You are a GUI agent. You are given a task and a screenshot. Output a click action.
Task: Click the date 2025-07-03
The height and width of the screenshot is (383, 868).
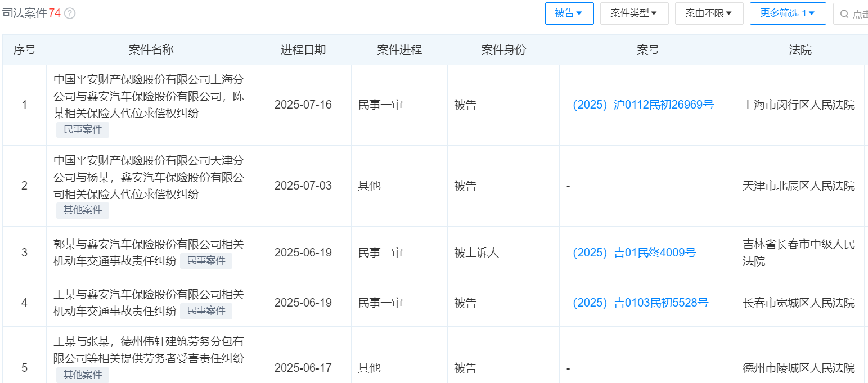pos(303,186)
